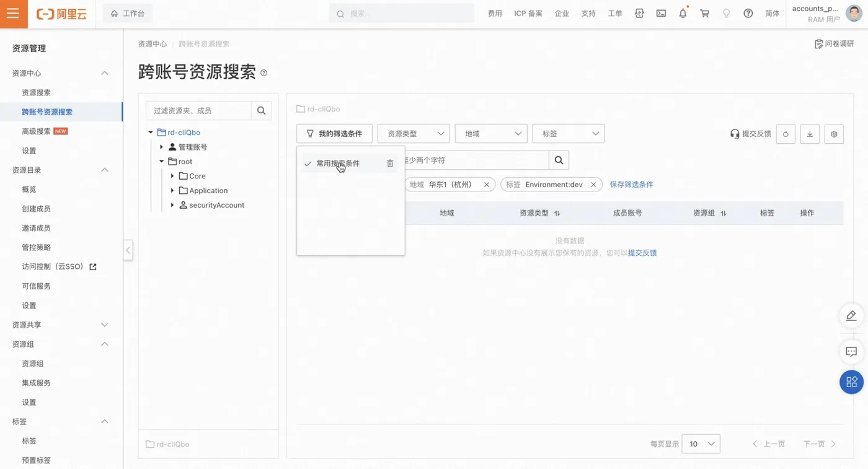This screenshot has width=868, height=469.
Task: Expand the Application folder node
Action: pos(172,190)
